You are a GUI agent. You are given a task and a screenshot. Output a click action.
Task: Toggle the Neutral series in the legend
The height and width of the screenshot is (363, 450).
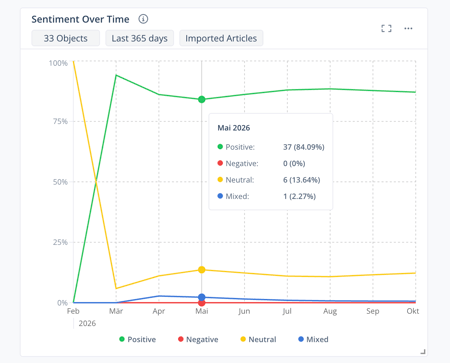click(258, 339)
